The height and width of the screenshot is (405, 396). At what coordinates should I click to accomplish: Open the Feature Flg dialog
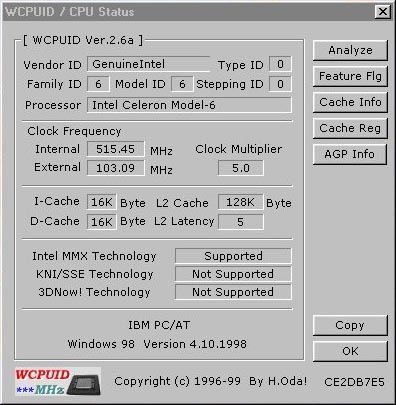pos(350,76)
